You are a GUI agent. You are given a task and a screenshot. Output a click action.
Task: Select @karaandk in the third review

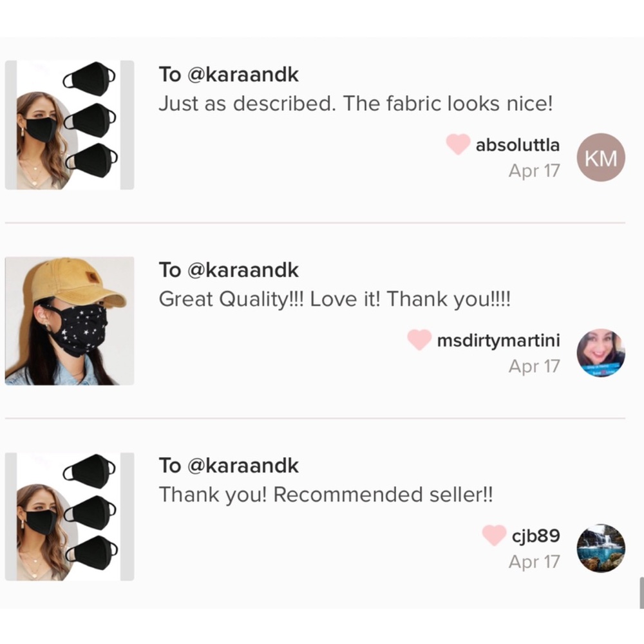coord(243,466)
